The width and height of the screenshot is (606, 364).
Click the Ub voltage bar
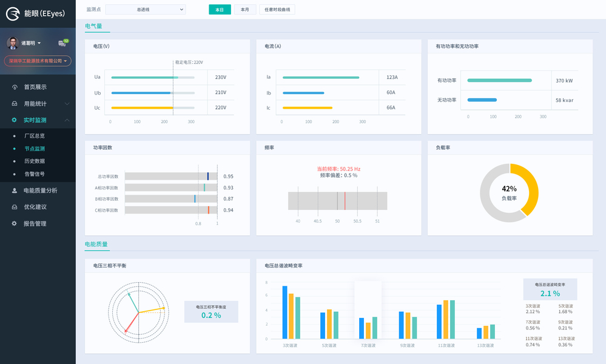(153, 93)
